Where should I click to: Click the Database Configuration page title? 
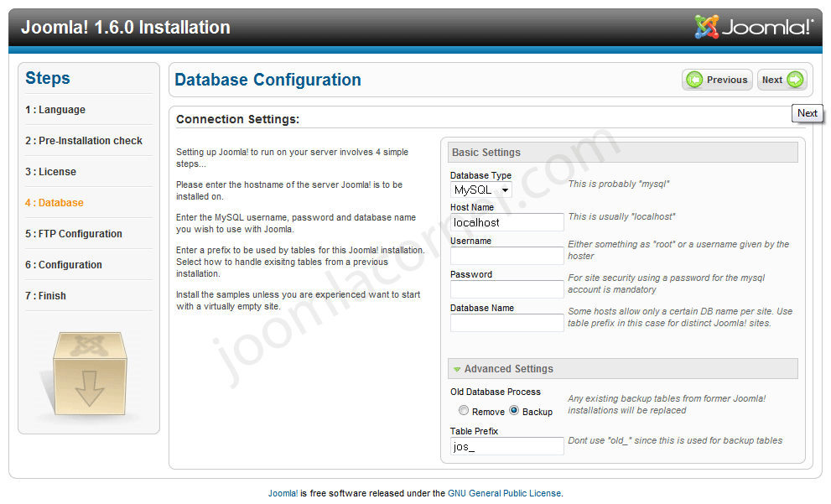[x=267, y=80]
